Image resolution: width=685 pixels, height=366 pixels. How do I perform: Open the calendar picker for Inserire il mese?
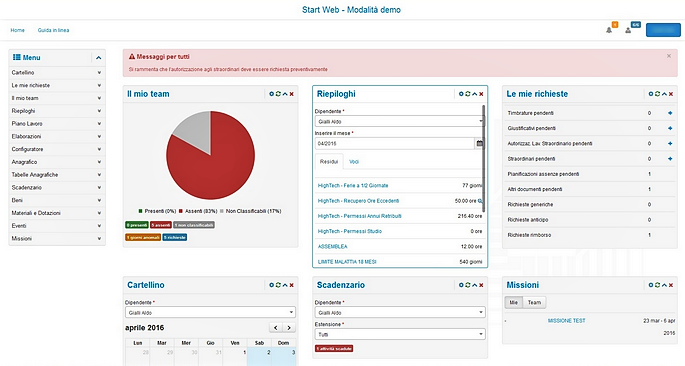pos(479,143)
